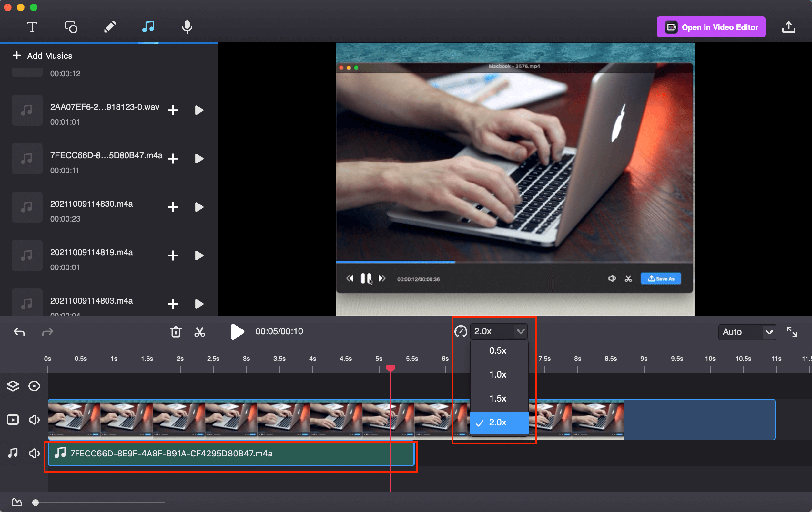Choose 0.5x playback speed
This screenshot has height=512, width=812.
[499, 350]
